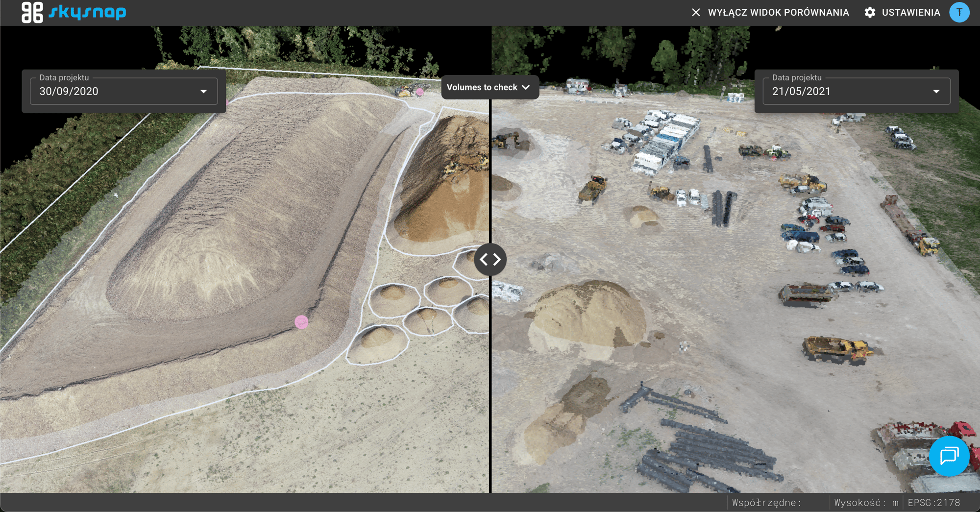Image resolution: width=980 pixels, height=512 pixels.
Task: Click the arrow in the right date selector
Action: (936, 92)
